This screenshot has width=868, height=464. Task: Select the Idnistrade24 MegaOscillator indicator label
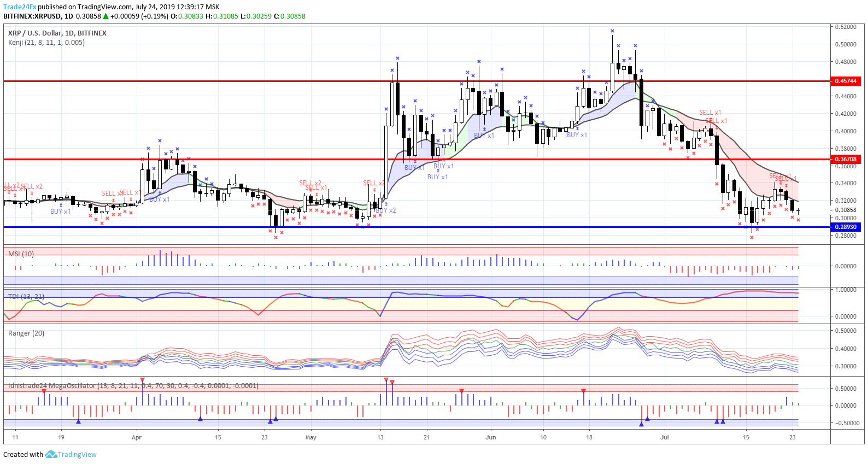pos(133,386)
